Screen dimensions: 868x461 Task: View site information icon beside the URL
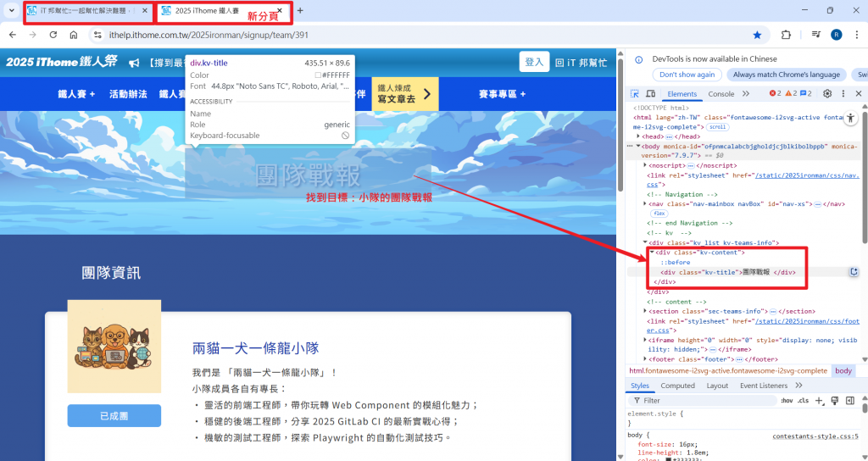(98, 35)
